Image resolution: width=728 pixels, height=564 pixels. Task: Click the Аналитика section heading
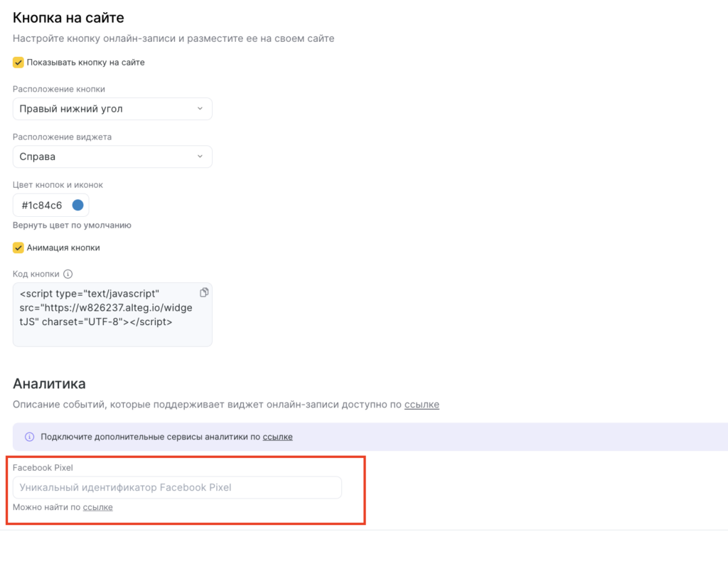click(x=49, y=384)
